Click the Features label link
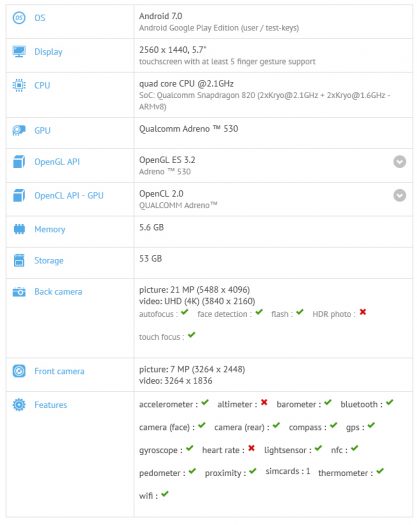 pyautogui.click(x=51, y=404)
